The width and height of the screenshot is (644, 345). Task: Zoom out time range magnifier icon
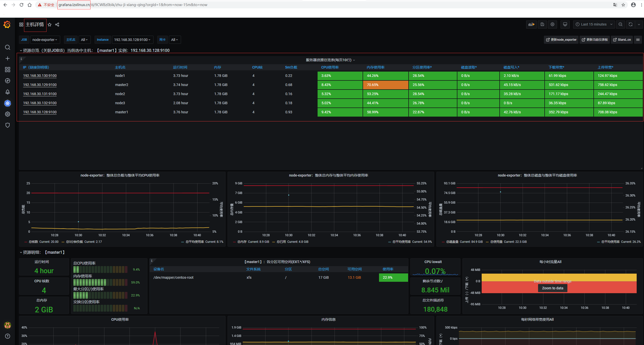620,24
